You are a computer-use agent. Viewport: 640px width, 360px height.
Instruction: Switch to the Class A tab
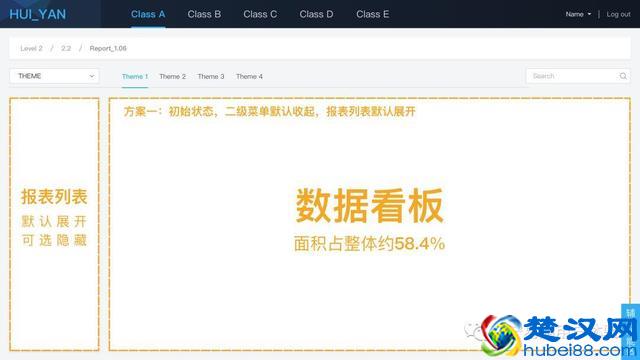(148, 14)
